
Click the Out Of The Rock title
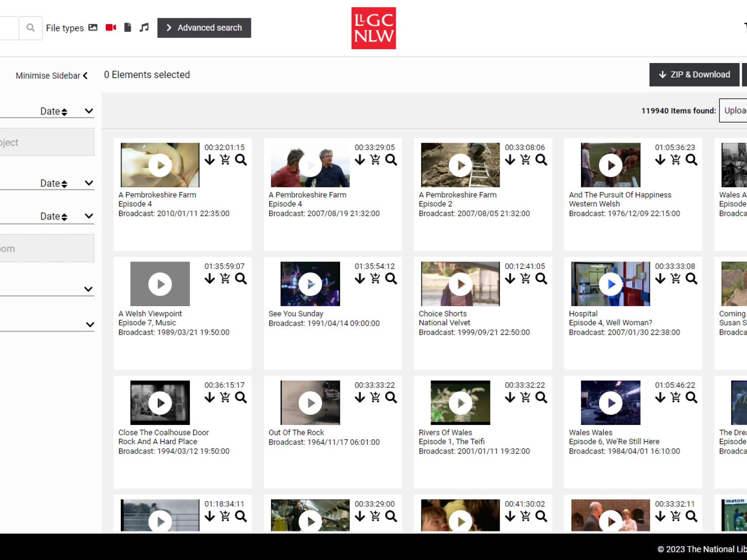[296, 432]
